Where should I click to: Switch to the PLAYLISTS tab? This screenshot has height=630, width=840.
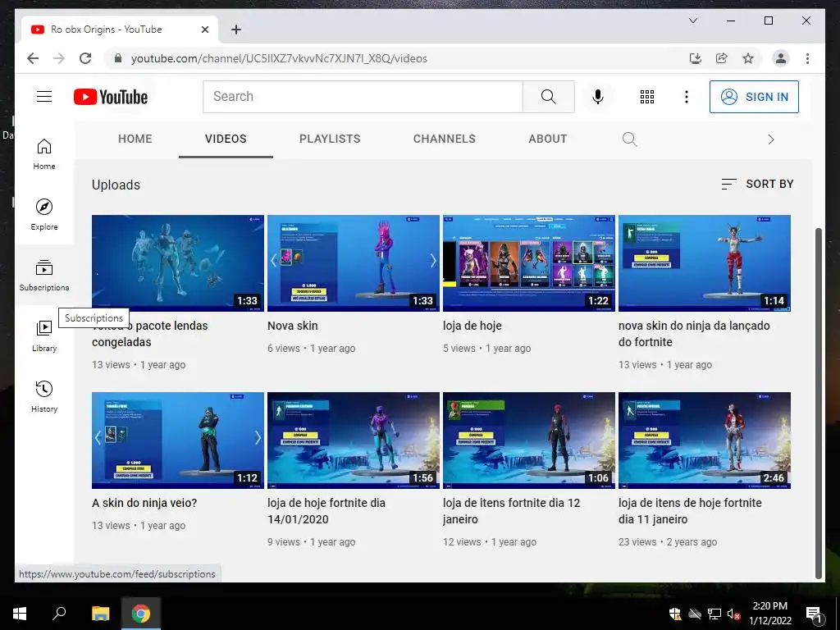click(330, 139)
